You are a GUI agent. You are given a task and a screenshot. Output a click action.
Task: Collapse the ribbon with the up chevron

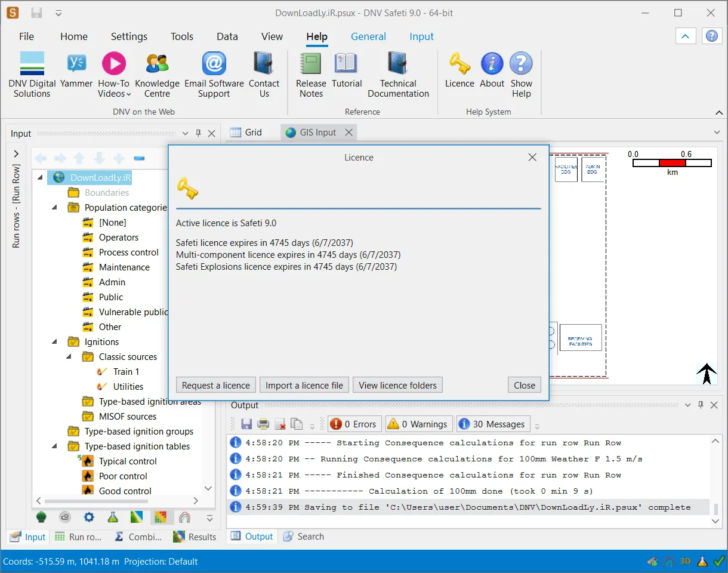pyautogui.click(x=685, y=36)
